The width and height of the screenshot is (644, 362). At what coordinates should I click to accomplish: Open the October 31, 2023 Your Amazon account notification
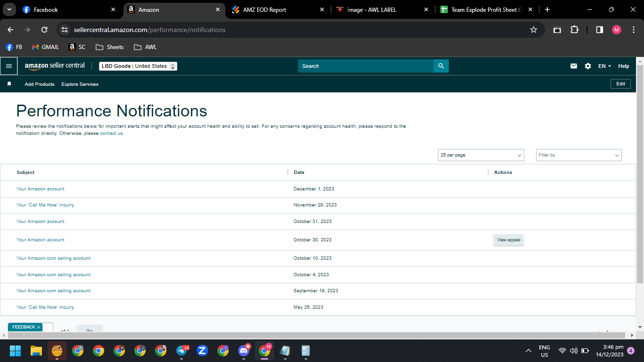(41, 222)
